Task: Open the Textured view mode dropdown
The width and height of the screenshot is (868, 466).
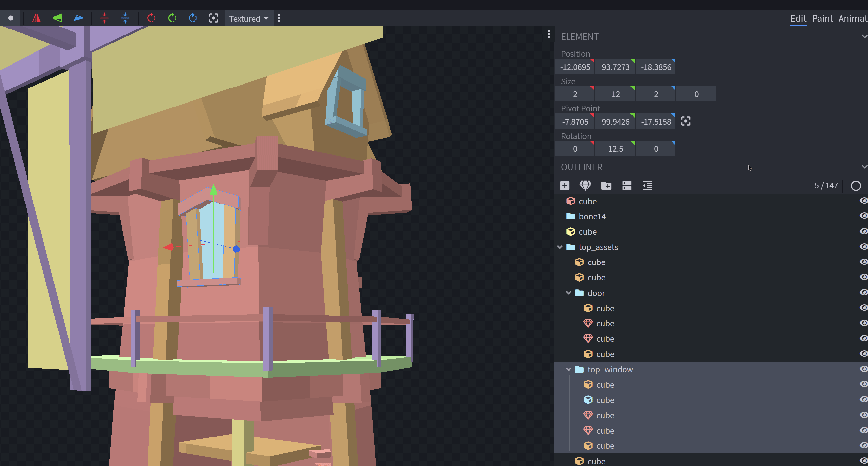Action: 249,18
